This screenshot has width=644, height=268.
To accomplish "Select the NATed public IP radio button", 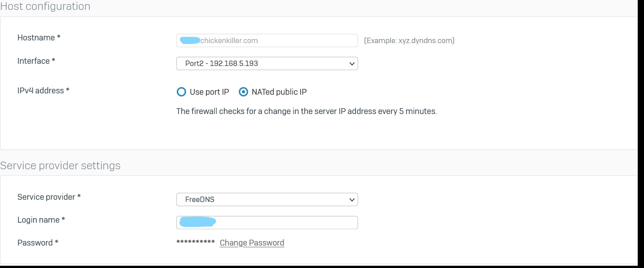I will pyautogui.click(x=243, y=92).
